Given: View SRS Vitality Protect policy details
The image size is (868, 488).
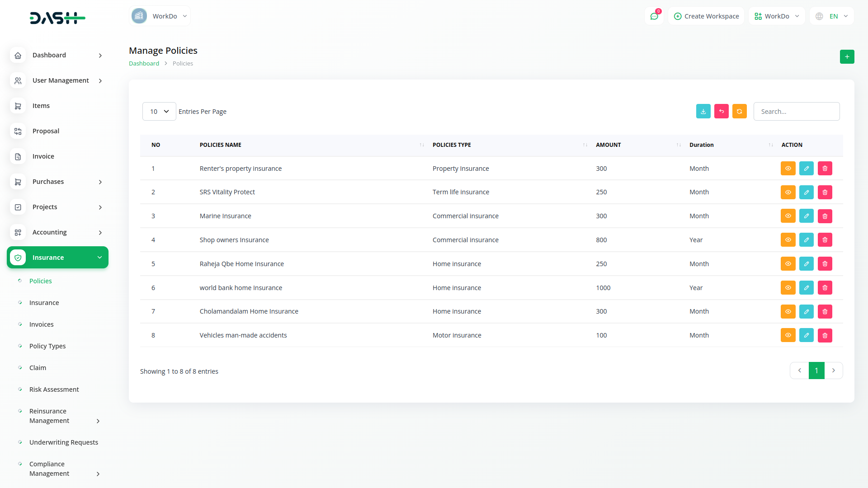Looking at the screenshot, I should point(788,192).
